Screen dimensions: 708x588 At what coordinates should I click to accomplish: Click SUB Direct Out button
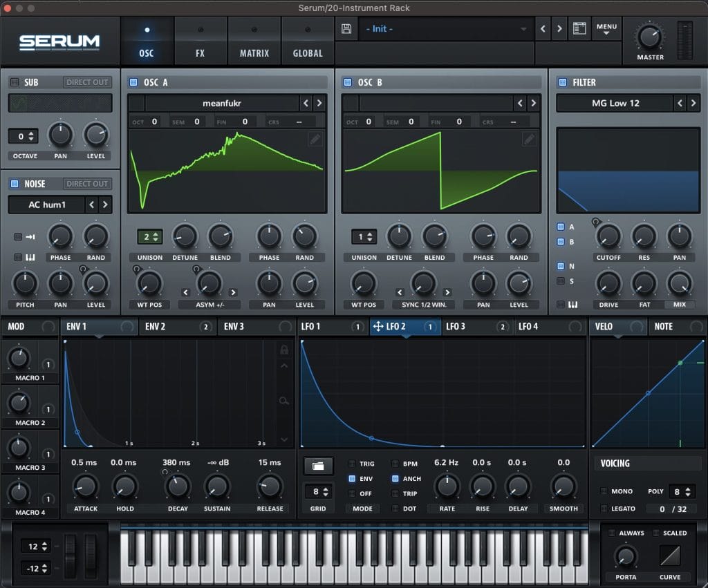click(87, 82)
